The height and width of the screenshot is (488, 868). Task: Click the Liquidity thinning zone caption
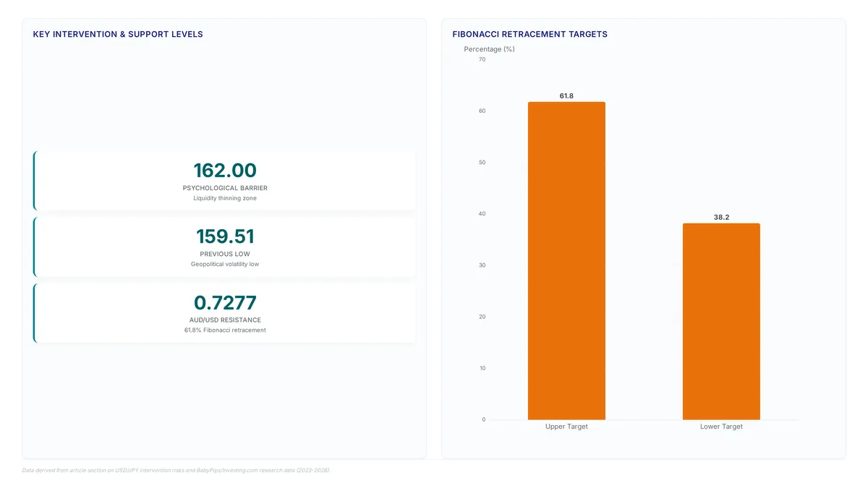225,198
